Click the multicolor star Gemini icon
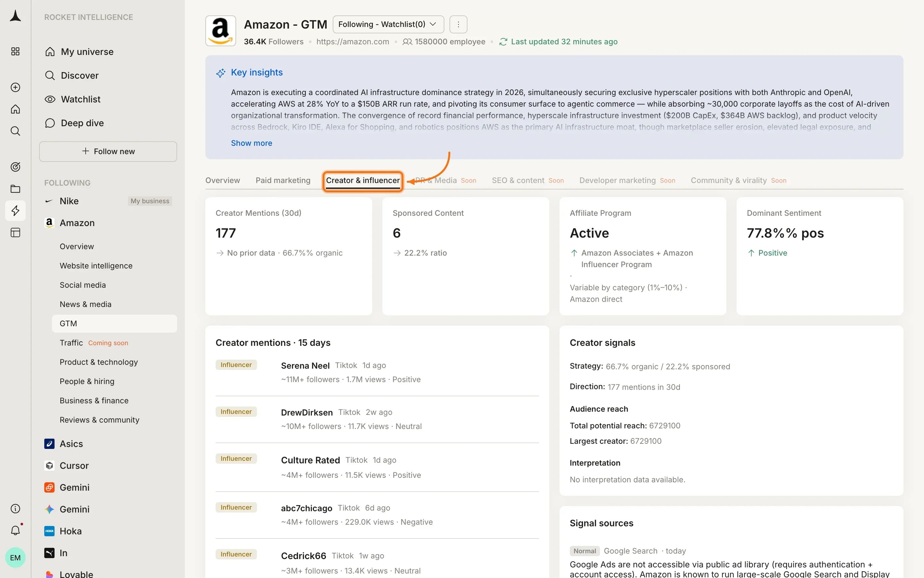 tap(49, 509)
